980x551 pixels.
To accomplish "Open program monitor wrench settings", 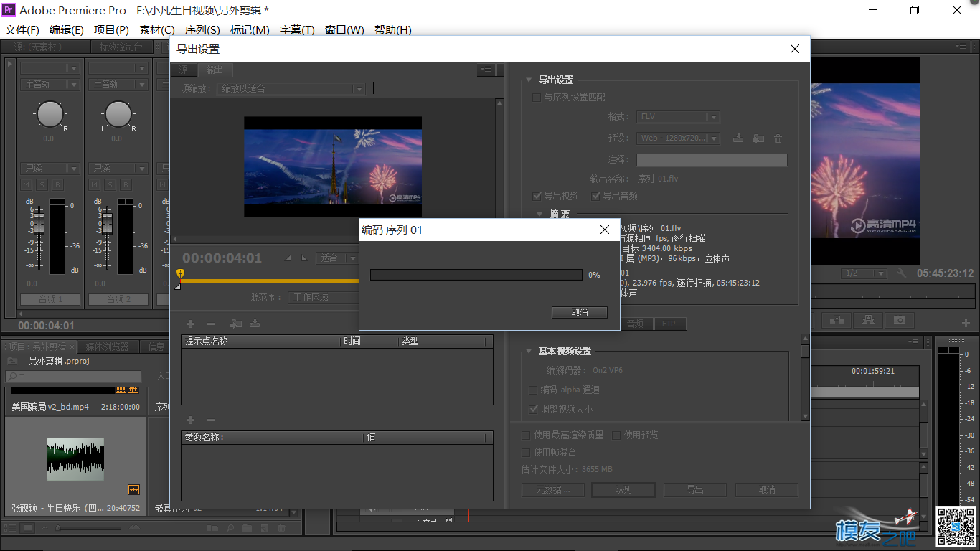I will tap(902, 273).
